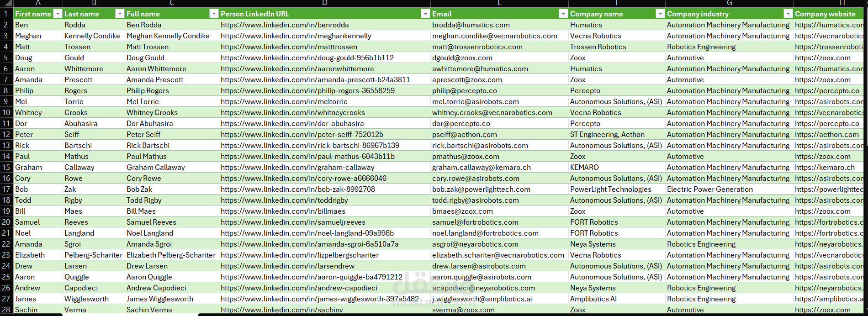868x316 pixels.
Task: Select the cell 'Amanda Sgroi'
Action: (x=172, y=244)
